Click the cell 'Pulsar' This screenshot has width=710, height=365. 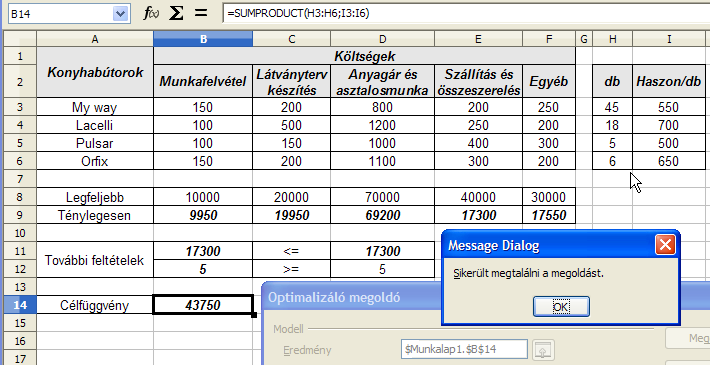click(x=95, y=143)
